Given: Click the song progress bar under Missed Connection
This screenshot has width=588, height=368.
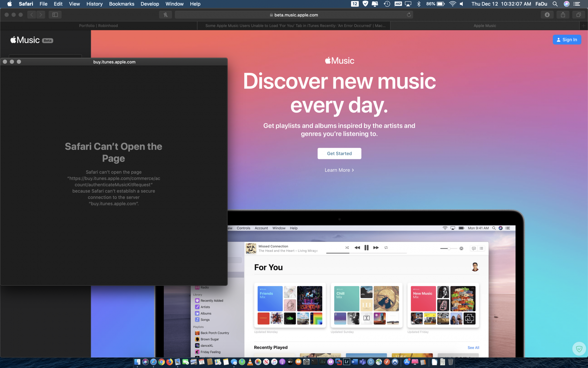Looking at the screenshot, I should 366,253.
